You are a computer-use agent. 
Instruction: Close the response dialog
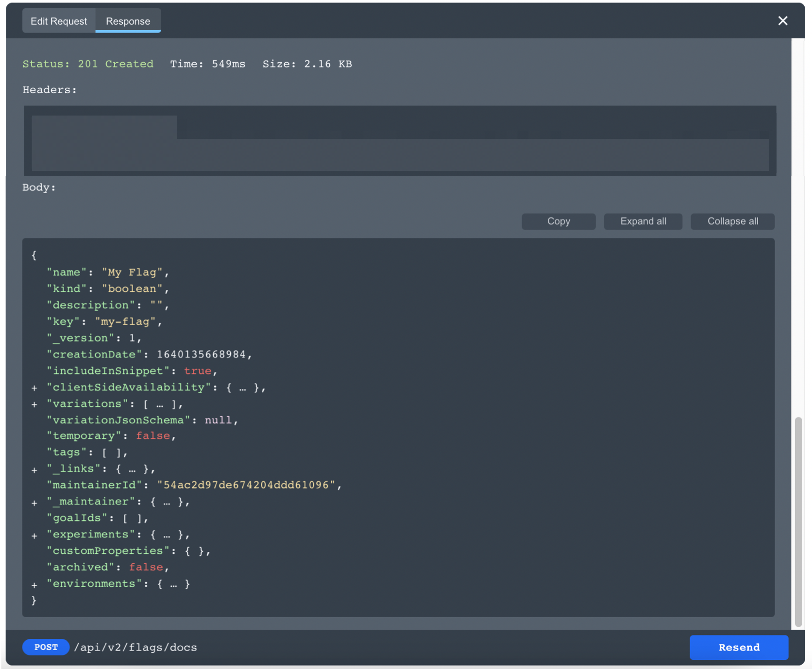[782, 21]
